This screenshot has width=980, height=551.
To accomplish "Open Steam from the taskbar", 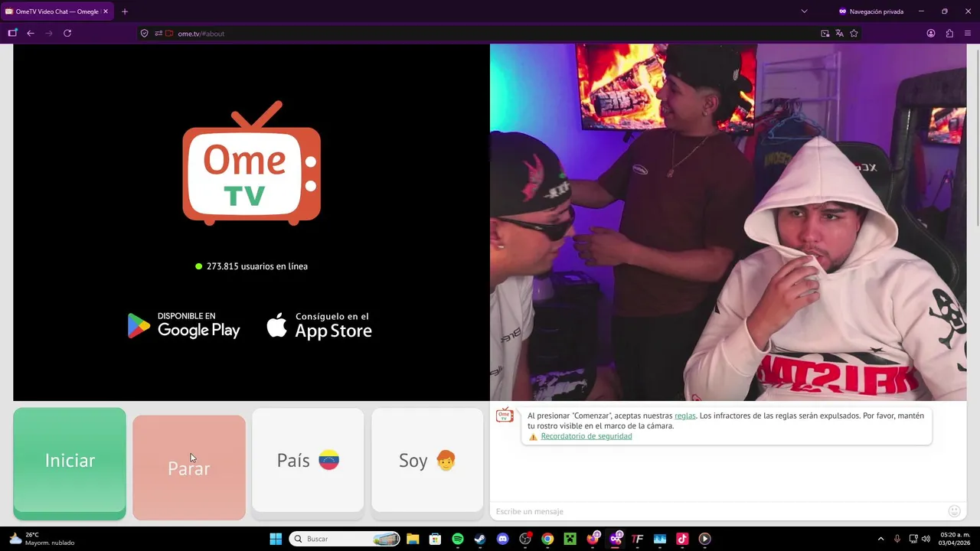I will (480, 539).
